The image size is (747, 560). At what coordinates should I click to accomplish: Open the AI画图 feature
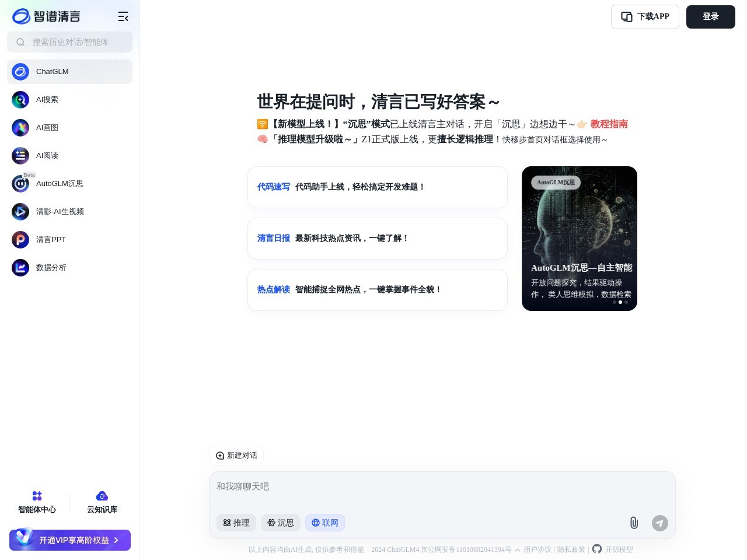pyautogui.click(x=47, y=128)
